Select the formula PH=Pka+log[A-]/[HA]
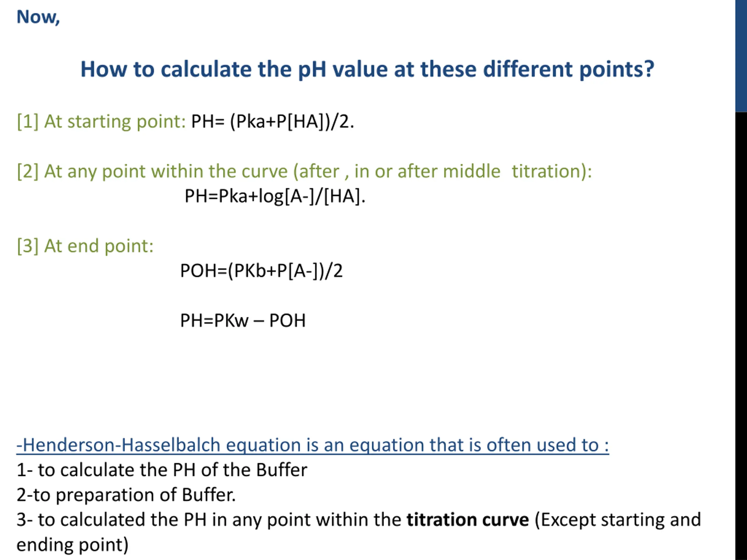 coord(275,196)
